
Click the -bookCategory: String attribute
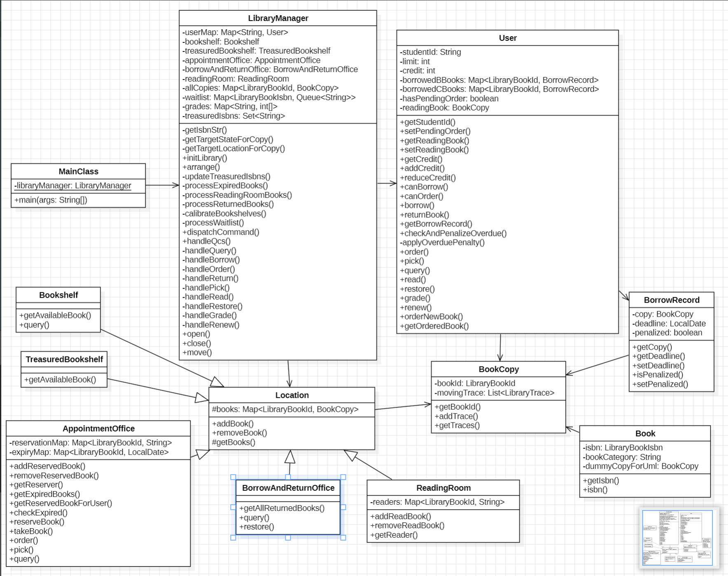[621, 457]
